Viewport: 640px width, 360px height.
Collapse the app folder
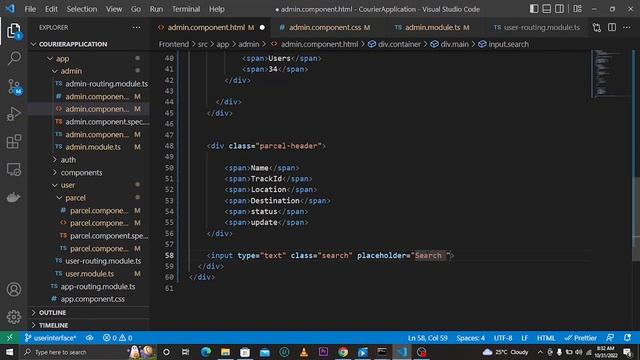coord(89,58)
